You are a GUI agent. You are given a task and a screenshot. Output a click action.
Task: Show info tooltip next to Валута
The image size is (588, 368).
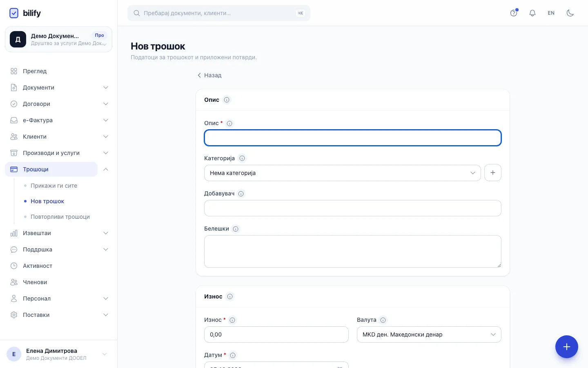pos(383,320)
